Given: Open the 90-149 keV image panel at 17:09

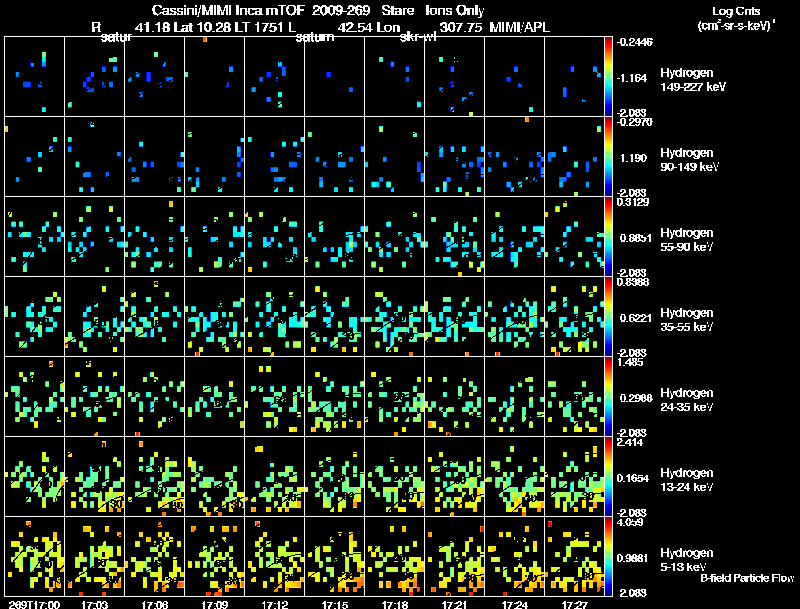Looking at the screenshot, I should click(214, 156).
